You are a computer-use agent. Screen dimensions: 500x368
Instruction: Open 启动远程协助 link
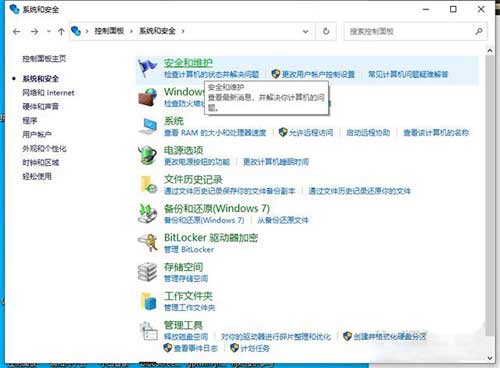click(x=368, y=132)
